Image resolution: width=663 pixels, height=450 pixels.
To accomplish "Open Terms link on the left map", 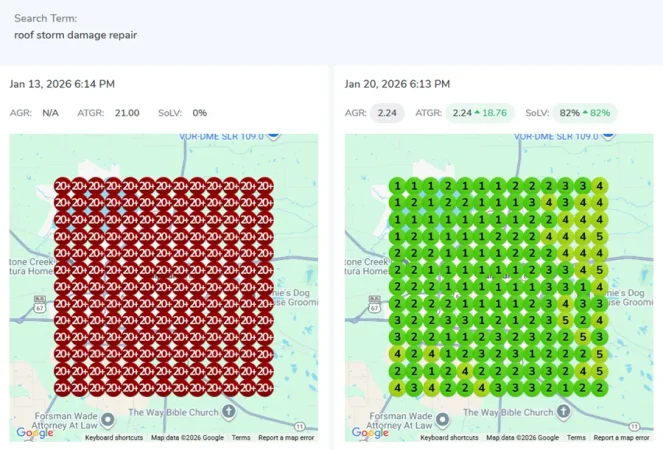I will coord(241,438).
